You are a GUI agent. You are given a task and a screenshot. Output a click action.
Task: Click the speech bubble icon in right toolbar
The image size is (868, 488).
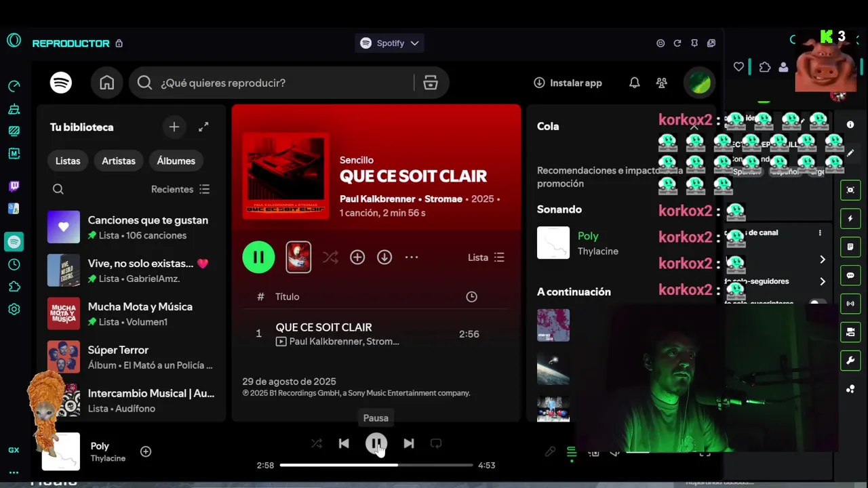click(850, 275)
